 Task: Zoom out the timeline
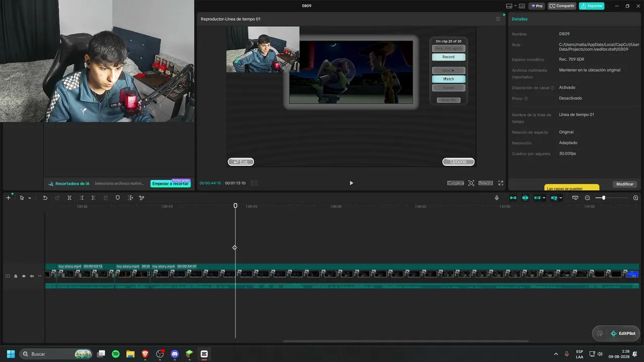pos(587,198)
